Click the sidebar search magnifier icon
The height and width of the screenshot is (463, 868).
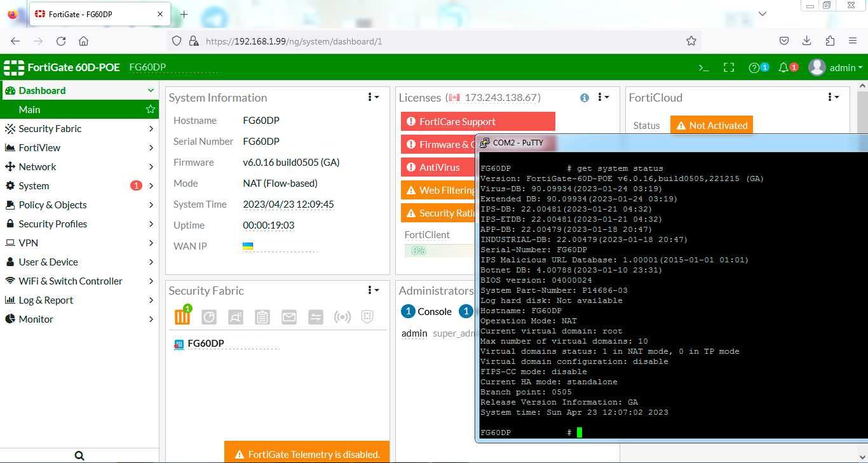(x=79, y=455)
